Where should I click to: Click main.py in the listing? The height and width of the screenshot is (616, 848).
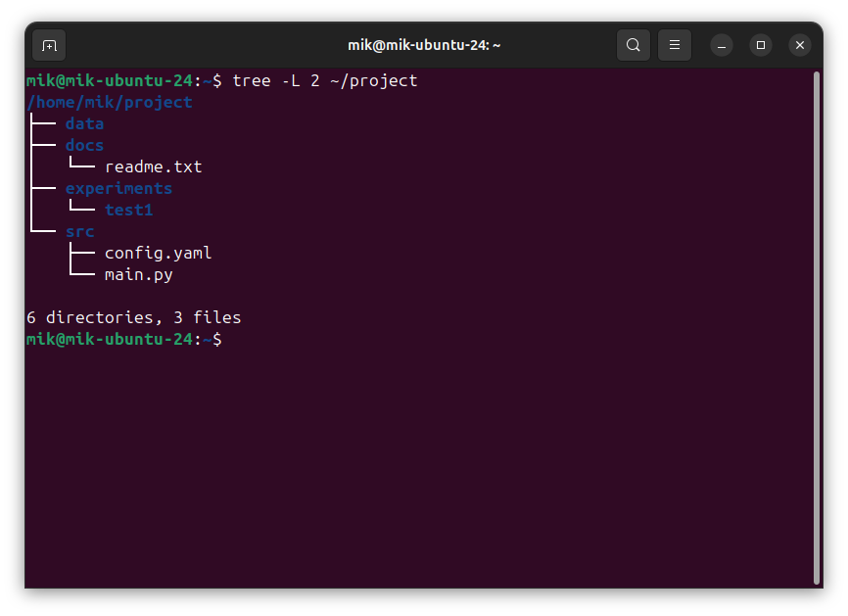click(x=138, y=274)
